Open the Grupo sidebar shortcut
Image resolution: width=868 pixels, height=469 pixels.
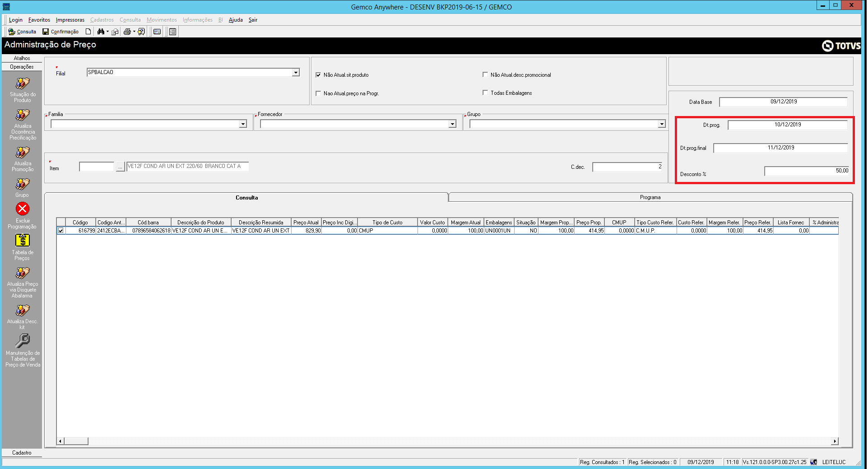click(23, 188)
